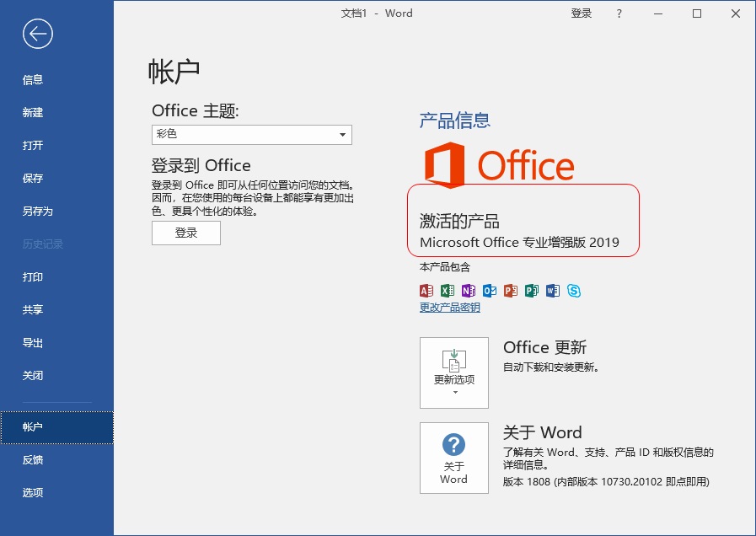The height and width of the screenshot is (536, 756).
Task: Select 彩色 theme in the combo box
Action: [251, 135]
